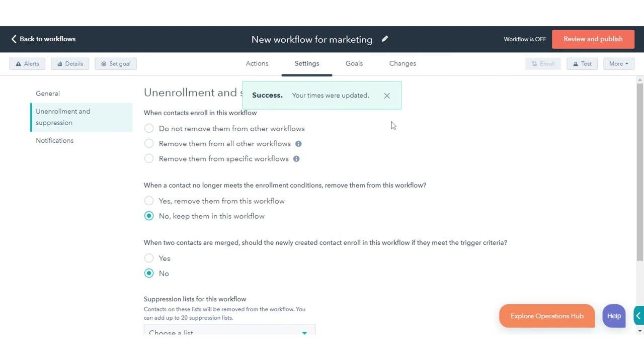Open the Changes tab
The width and height of the screenshot is (644, 362).
click(x=403, y=63)
